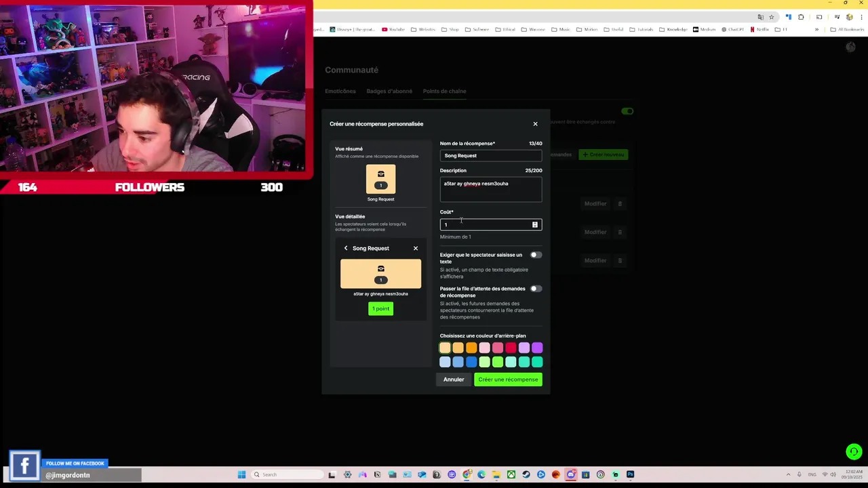Image resolution: width=868 pixels, height=488 pixels.
Task: Open the All Bookmarks folder
Action: [x=847, y=29]
